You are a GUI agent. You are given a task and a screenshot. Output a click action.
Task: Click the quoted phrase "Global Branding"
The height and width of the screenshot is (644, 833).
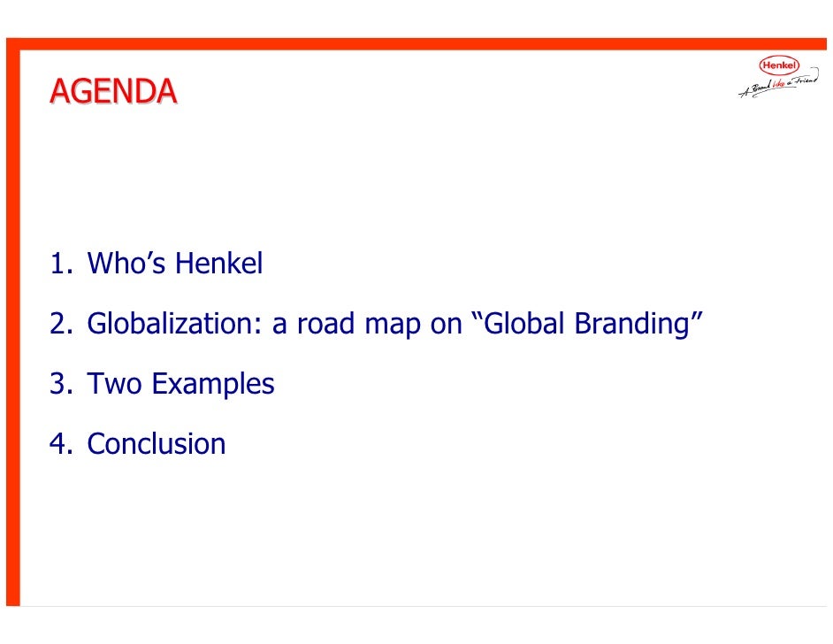click(586, 324)
